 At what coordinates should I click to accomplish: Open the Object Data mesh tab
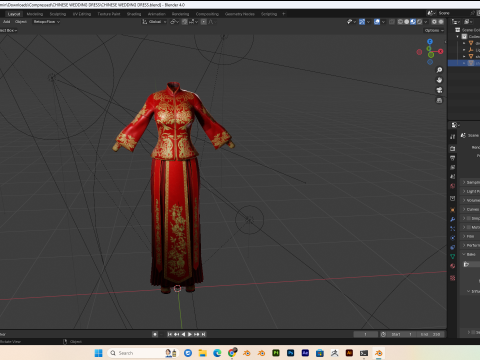point(452,256)
